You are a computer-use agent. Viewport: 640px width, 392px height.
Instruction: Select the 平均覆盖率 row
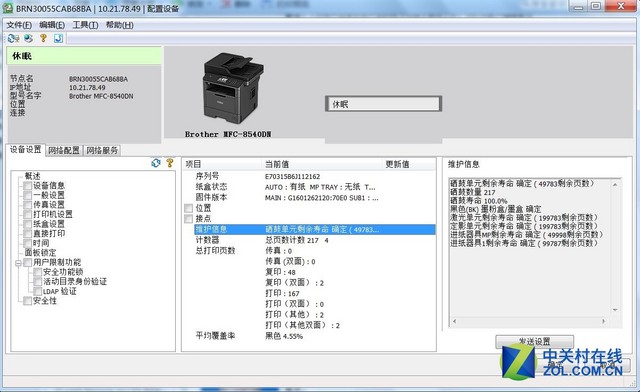[215, 336]
